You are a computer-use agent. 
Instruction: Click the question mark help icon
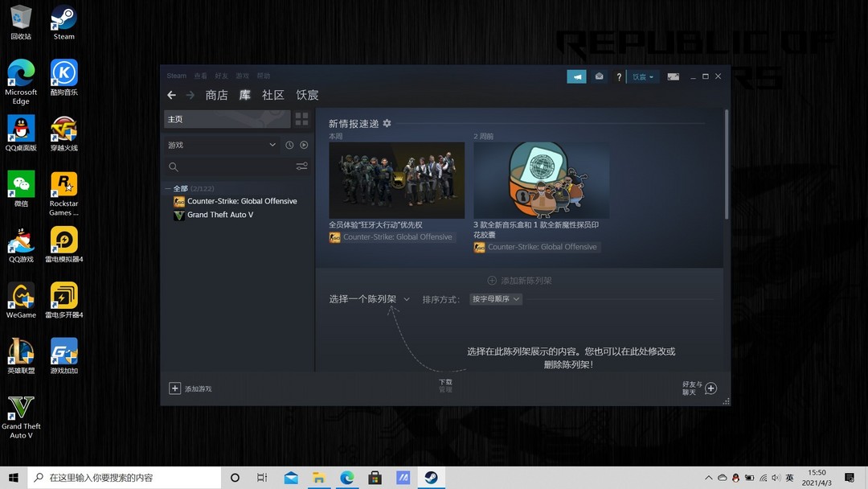coord(619,76)
